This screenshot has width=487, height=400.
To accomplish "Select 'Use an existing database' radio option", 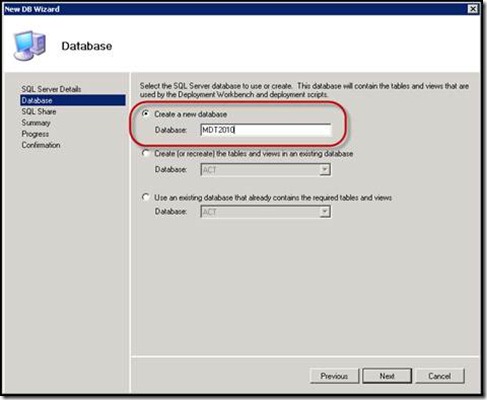I will click(146, 197).
